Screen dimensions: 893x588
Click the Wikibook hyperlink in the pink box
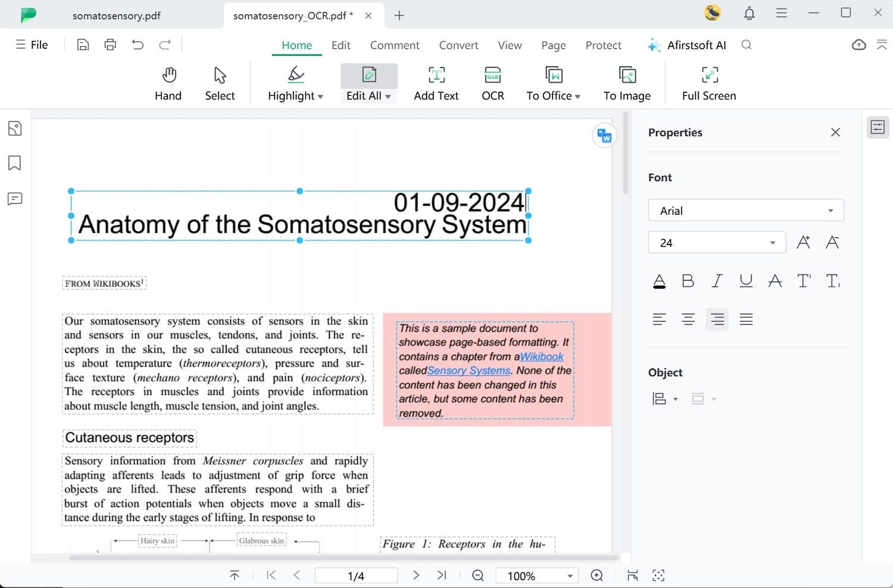[x=541, y=356]
